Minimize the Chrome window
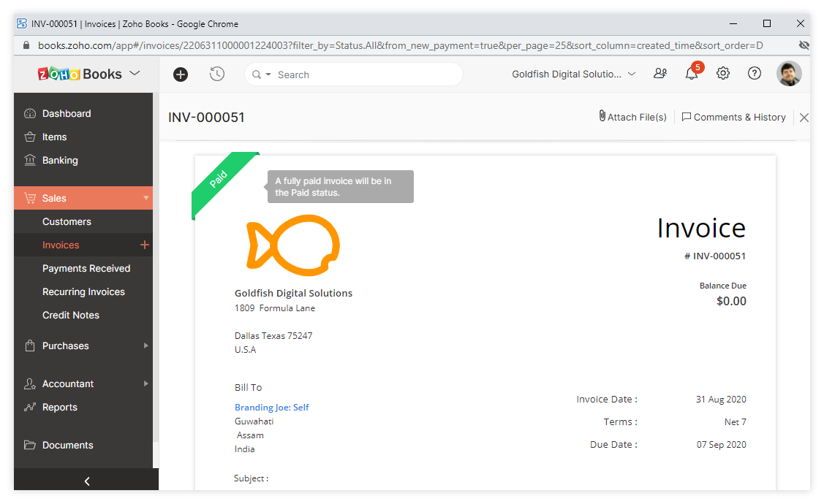This screenshot has width=824, height=504. coord(733,23)
